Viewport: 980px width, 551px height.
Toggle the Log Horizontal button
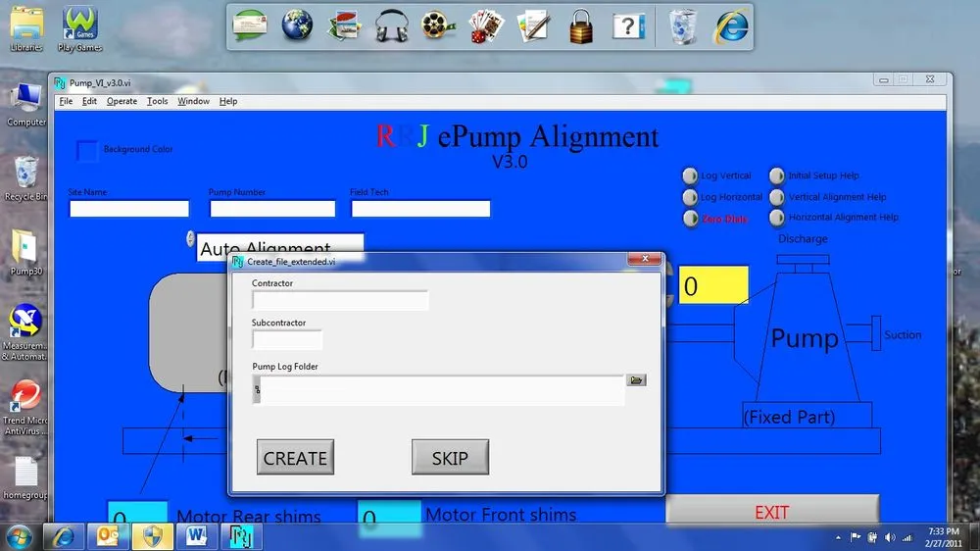tap(690, 197)
